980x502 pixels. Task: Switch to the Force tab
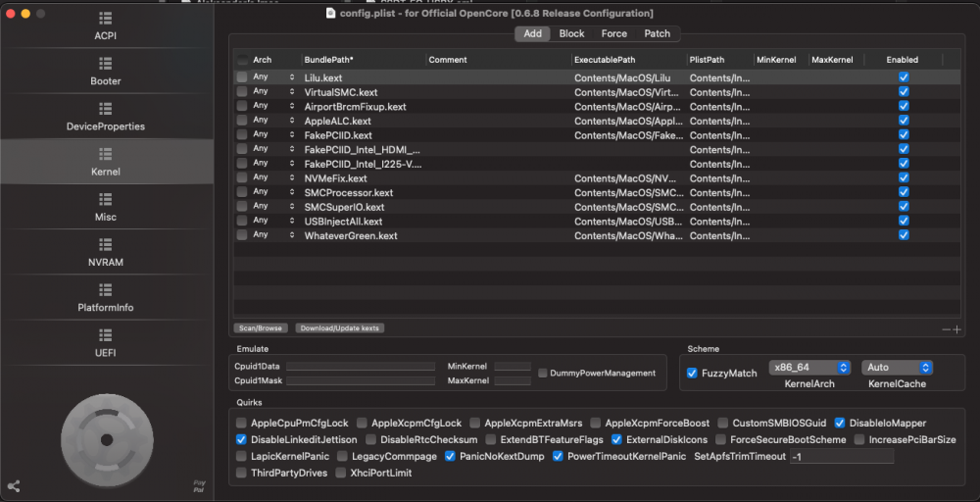click(613, 33)
